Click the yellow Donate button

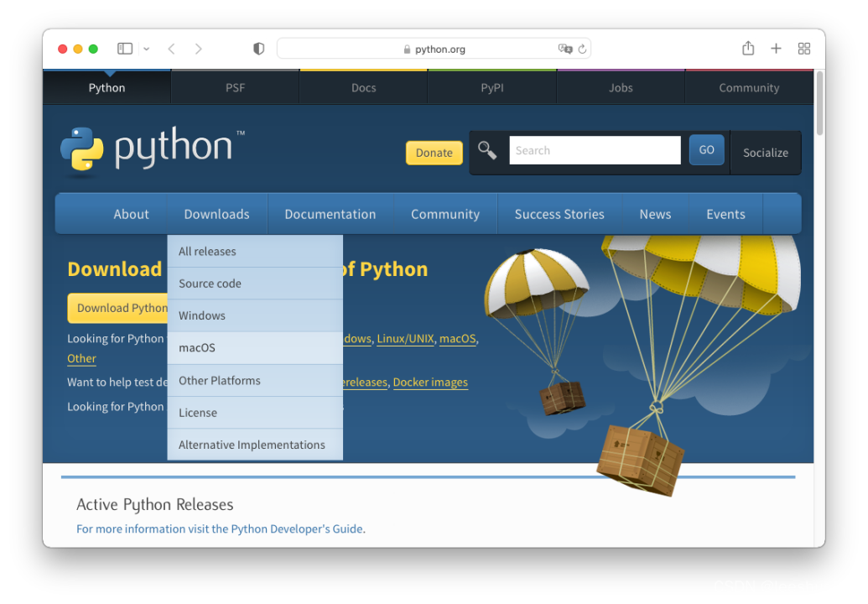pos(434,153)
